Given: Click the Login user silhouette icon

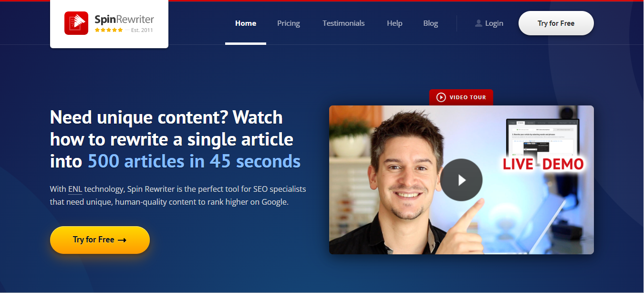Looking at the screenshot, I should [x=478, y=23].
